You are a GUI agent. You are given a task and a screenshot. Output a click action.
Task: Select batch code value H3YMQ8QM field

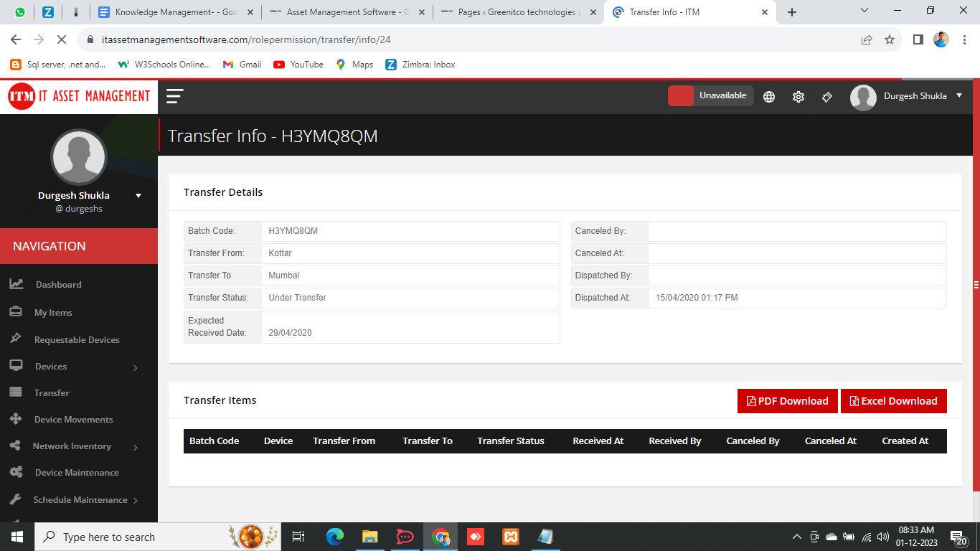point(410,231)
